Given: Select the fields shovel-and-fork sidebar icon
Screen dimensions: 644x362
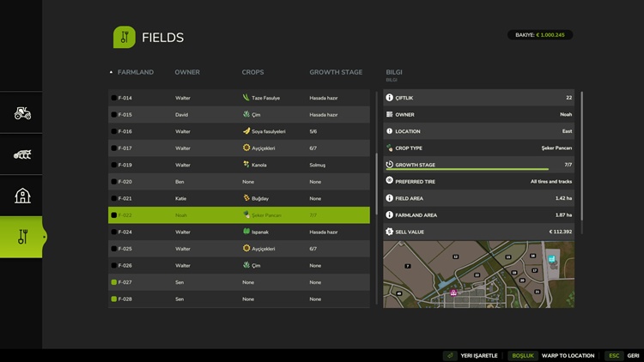Looking at the screenshot, I should pyautogui.click(x=23, y=237).
